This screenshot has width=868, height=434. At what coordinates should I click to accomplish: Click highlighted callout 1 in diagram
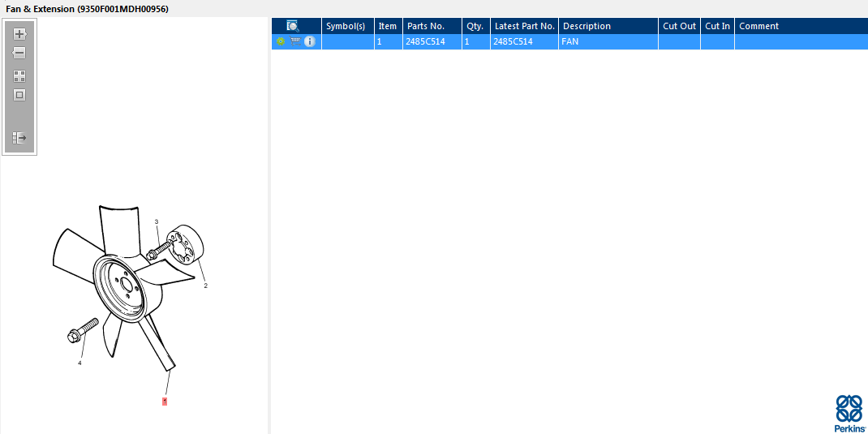point(165,402)
